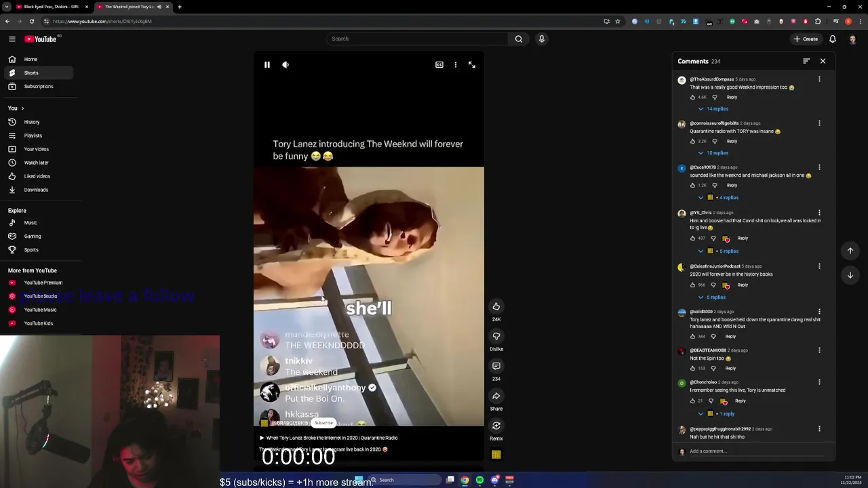Pause the Shorts video
Screen dimensions: 868x488
[267, 64]
